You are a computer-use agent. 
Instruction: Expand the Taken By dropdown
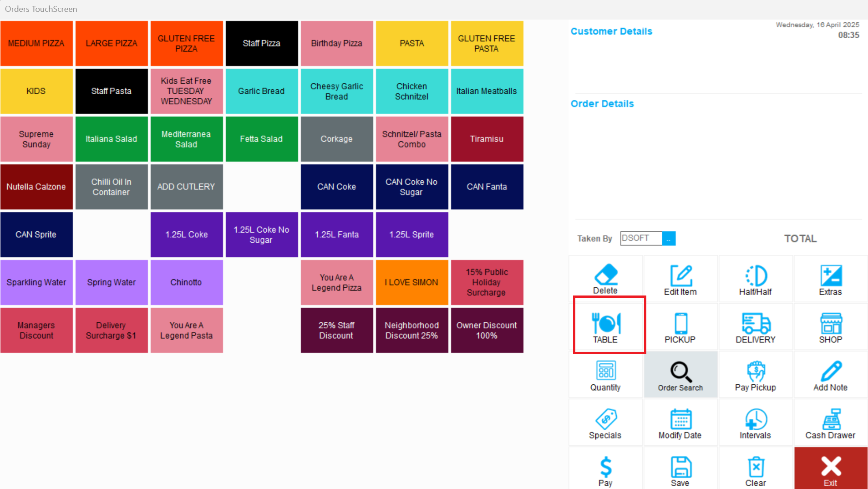669,238
